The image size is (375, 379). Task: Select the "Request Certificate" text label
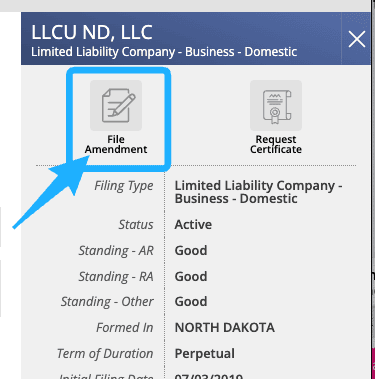coord(276,144)
